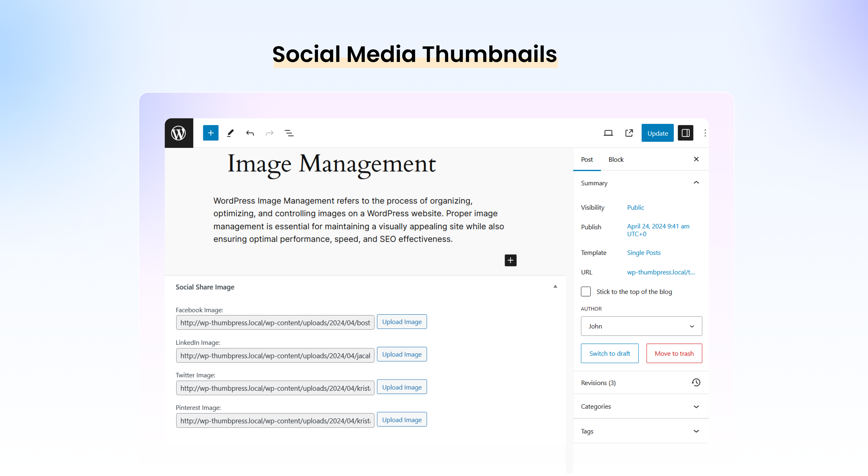Click Upload Image for Facebook
The image size is (868, 476).
tap(402, 322)
